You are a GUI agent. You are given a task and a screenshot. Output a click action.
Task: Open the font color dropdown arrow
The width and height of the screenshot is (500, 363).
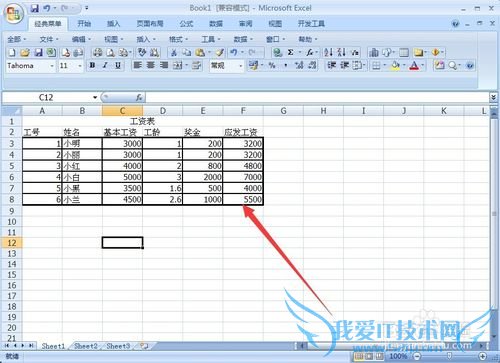pyautogui.click(x=423, y=65)
